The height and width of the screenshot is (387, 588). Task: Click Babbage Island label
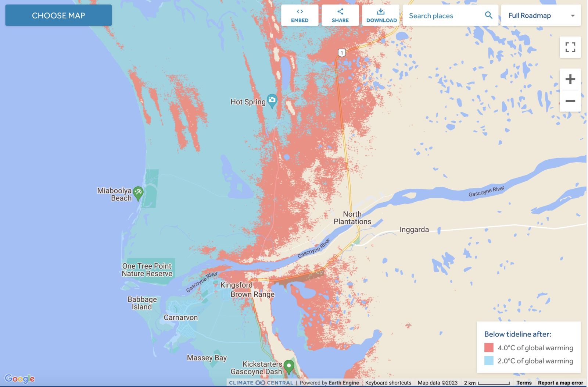[142, 303]
